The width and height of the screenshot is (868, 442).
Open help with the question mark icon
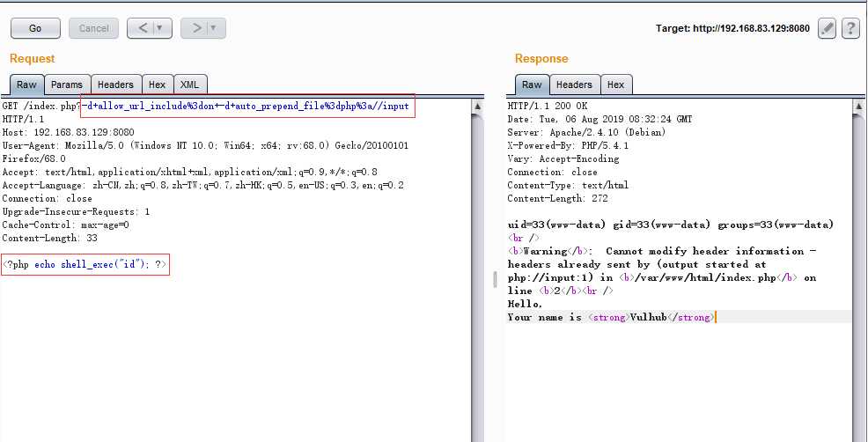(x=851, y=28)
